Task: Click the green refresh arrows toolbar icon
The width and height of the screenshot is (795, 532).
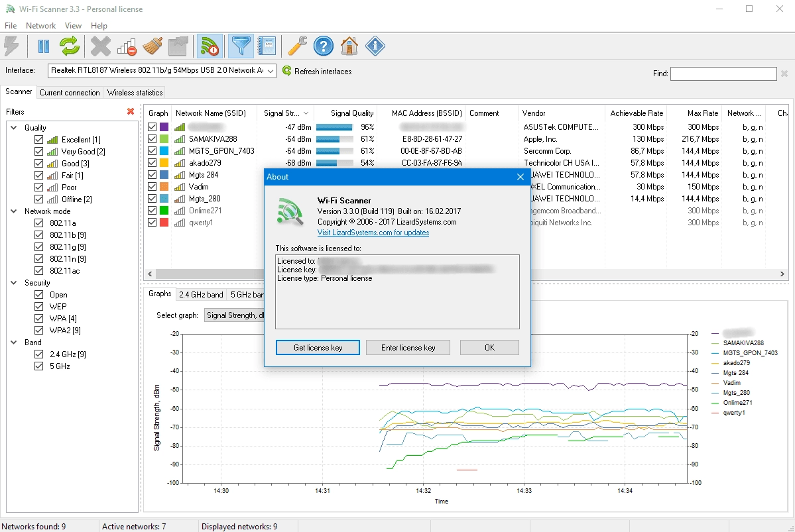Action: (x=70, y=46)
